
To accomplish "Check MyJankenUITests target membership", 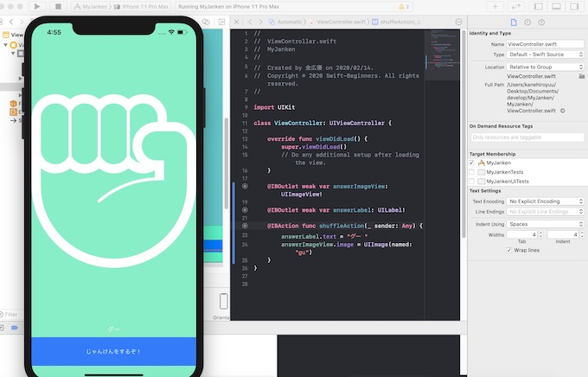I will tap(472, 182).
